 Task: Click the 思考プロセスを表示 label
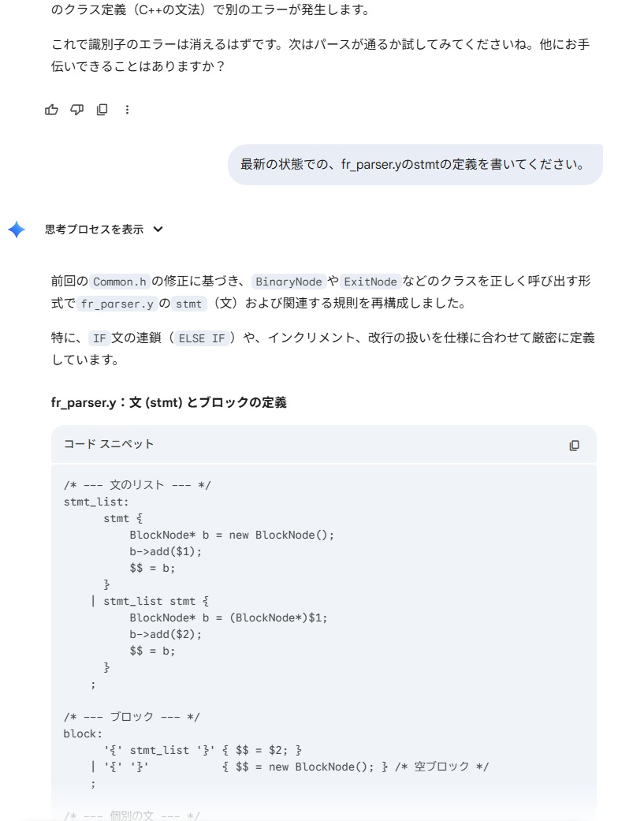point(94,230)
